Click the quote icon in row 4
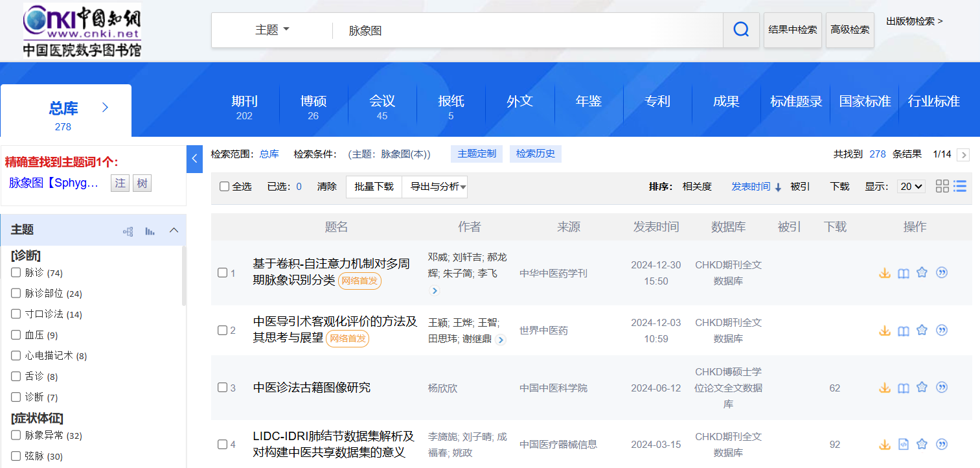The width and height of the screenshot is (980, 468). [942, 445]
